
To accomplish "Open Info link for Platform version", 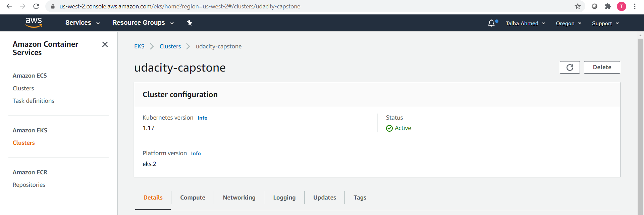I will point(196,154).
